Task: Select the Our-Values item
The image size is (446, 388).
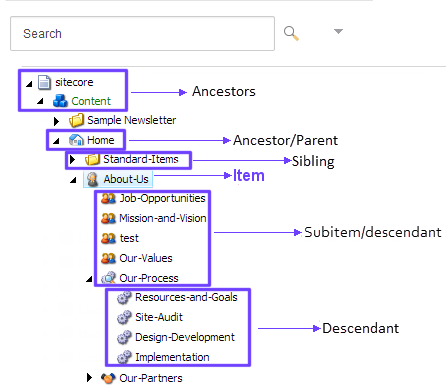Action: pyautogui.click(x=146, y=258)
